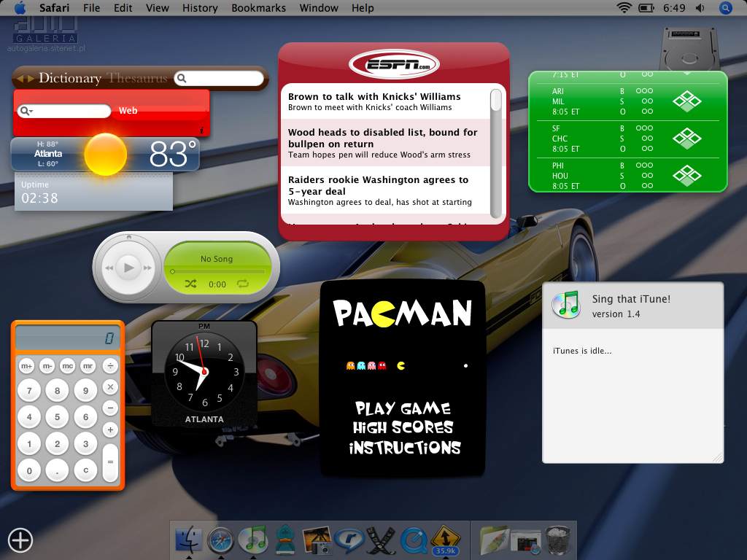Open the Apple menu
This screenshot has width=747, height=560.
(20, 7)
